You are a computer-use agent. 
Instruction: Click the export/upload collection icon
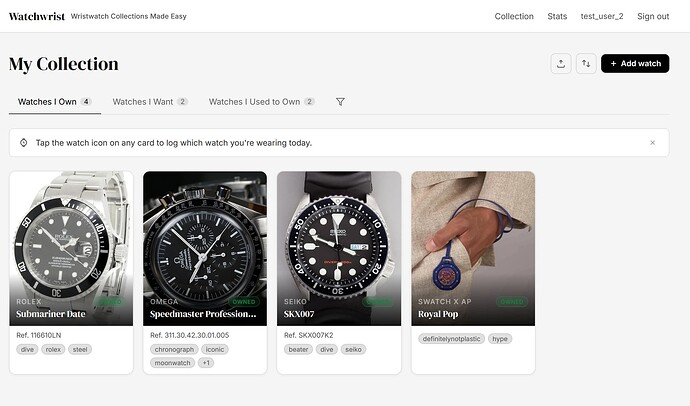pos(561,64)
